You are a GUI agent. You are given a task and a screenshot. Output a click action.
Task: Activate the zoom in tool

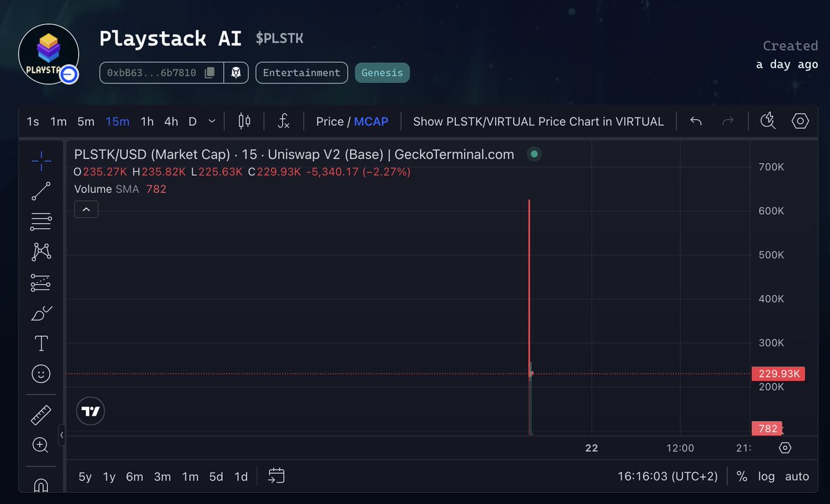click(x=41, y=445)
